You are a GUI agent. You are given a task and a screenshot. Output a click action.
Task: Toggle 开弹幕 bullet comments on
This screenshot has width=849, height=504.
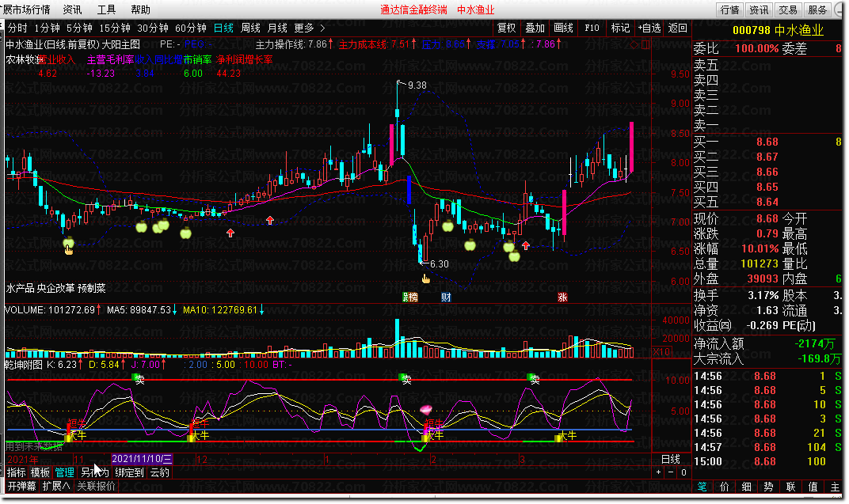22,486
